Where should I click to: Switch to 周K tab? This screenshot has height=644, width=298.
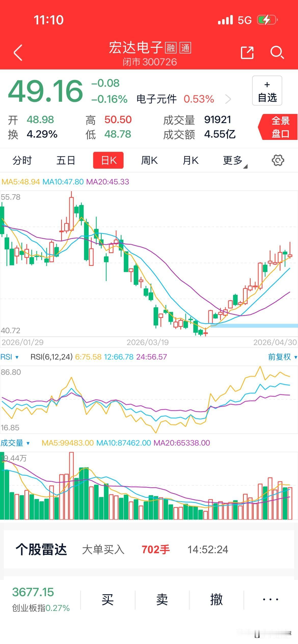(150, 160)
